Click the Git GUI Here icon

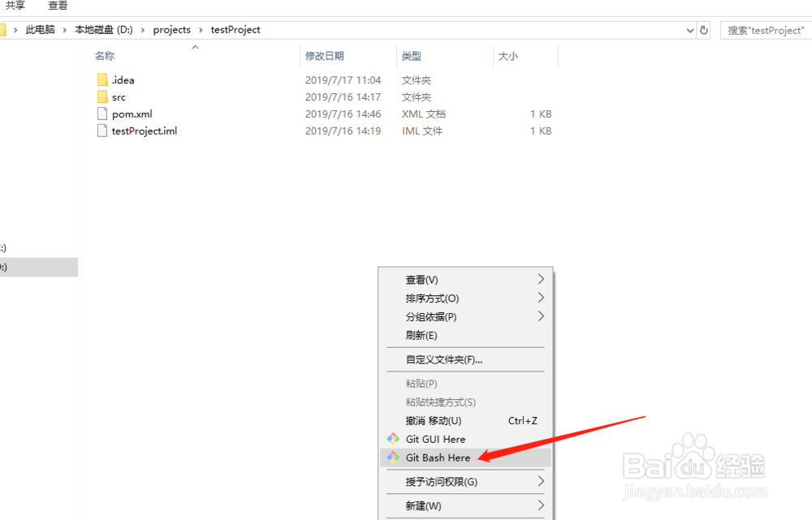[393, 439]
